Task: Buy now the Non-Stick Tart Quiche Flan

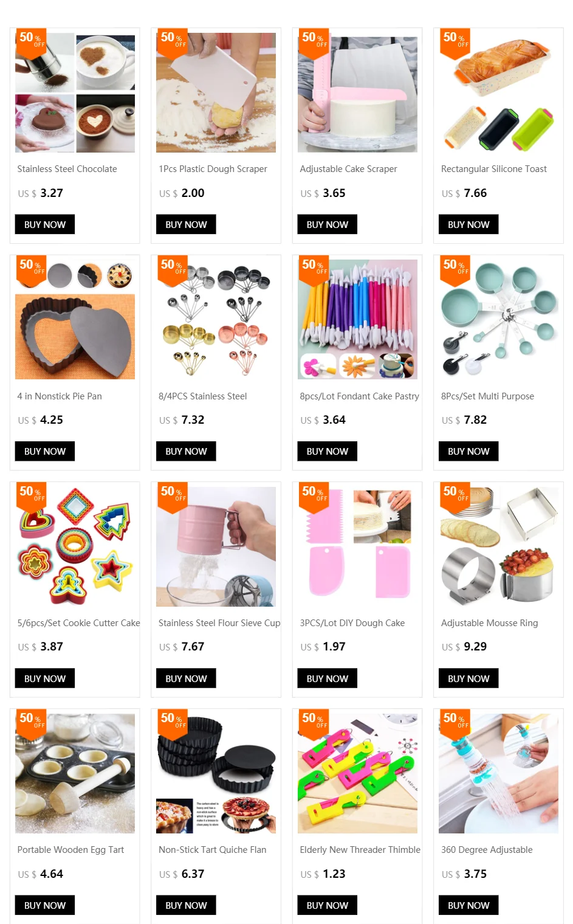Action: click(x=186, y=905)
